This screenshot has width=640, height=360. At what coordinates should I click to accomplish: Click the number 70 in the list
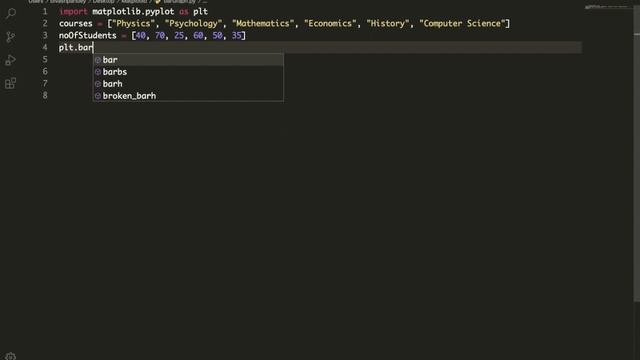[x=160, y=36]
